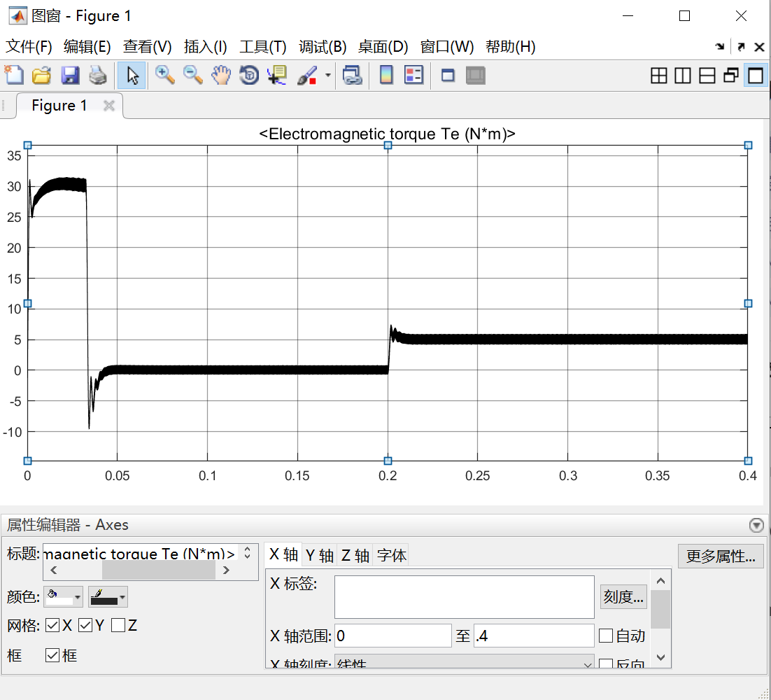Switch to Y 轴 tab

pyautogui.click(x=320, y=555)
